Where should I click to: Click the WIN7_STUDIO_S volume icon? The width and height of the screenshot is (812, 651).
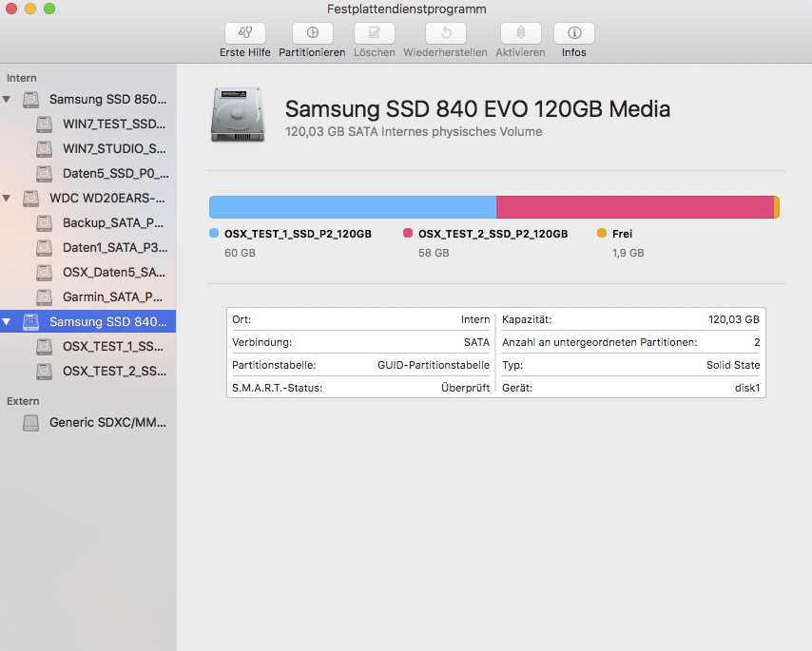coord(45,149)
